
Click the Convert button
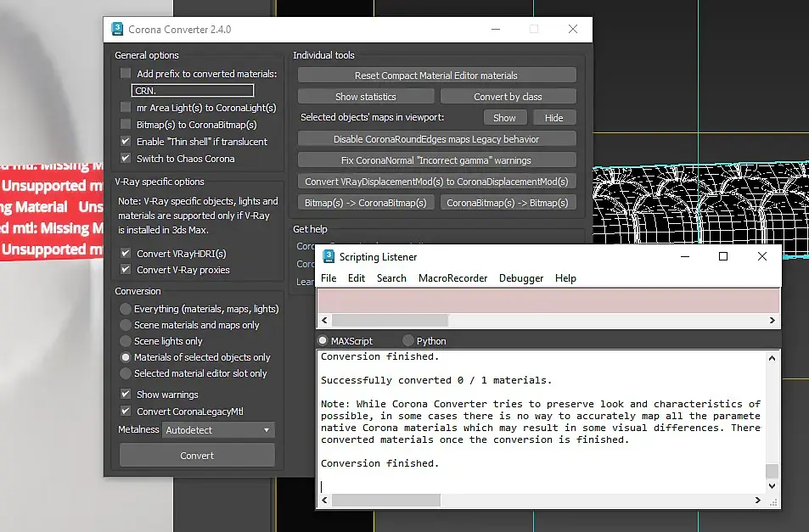[197, 456]
